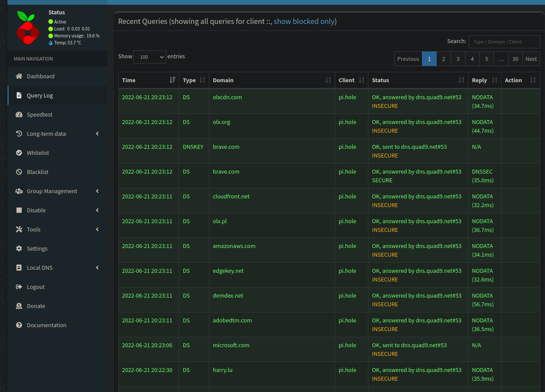Expand the Tools submenu chevron

pos(97,229)
